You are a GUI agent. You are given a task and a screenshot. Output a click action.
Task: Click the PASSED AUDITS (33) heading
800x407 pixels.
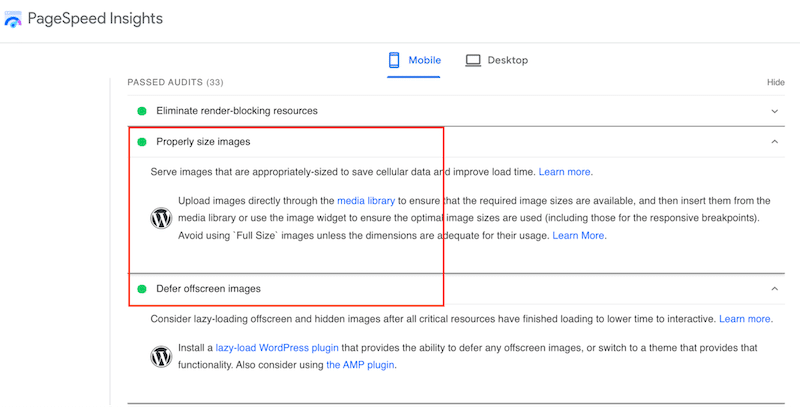[175, 82]
